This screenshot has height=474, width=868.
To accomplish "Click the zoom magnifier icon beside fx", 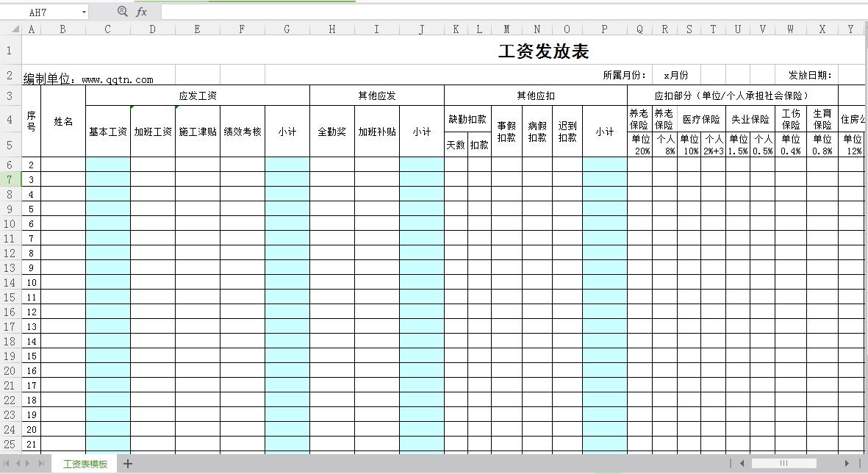I will [122, 12].
